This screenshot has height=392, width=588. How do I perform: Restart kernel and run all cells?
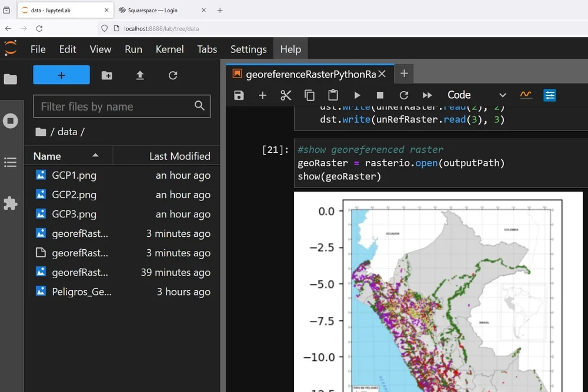tap(427, 95)
